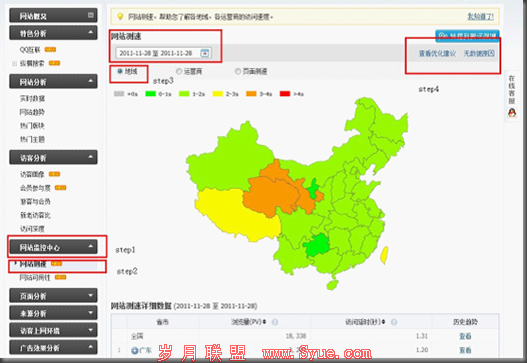Open the date range calendar picker icon
The image size is (527, 363).
coord(205,53)
